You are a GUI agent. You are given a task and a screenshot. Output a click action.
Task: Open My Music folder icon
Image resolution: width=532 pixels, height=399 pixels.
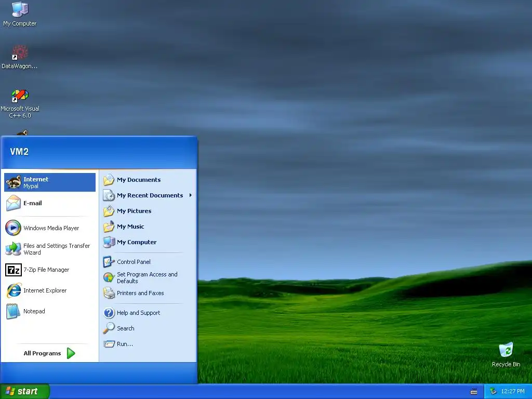pyautogui.click(x=109, y=227)
